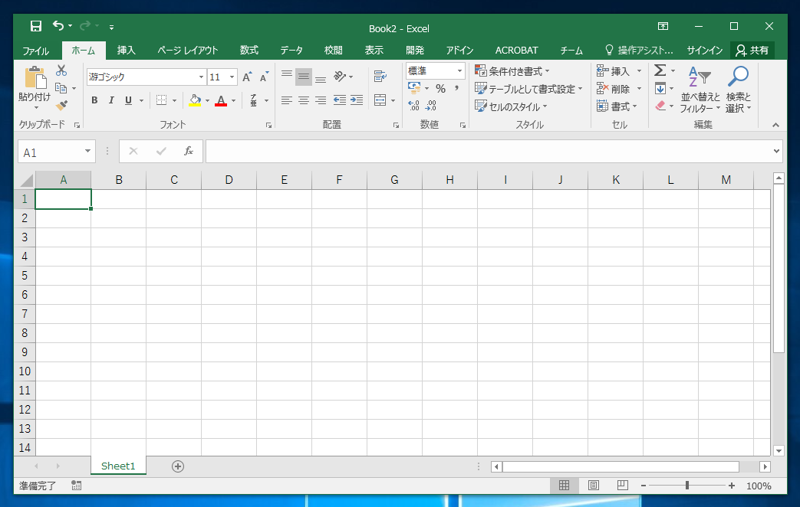Switch to page break preview

coord(622,485)
